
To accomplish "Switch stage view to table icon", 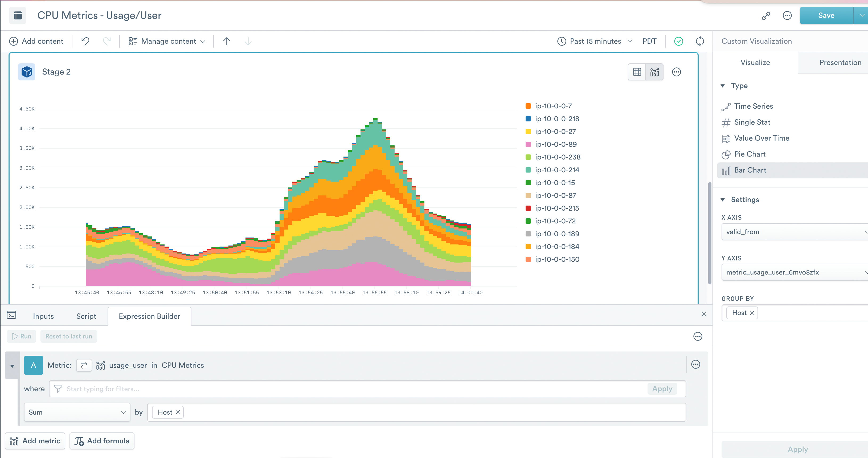I will (637, 72).
